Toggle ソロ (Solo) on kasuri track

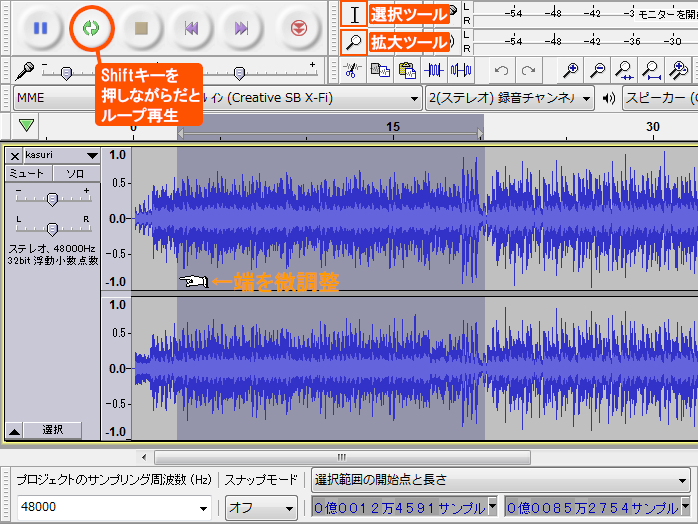coord(76,174)
